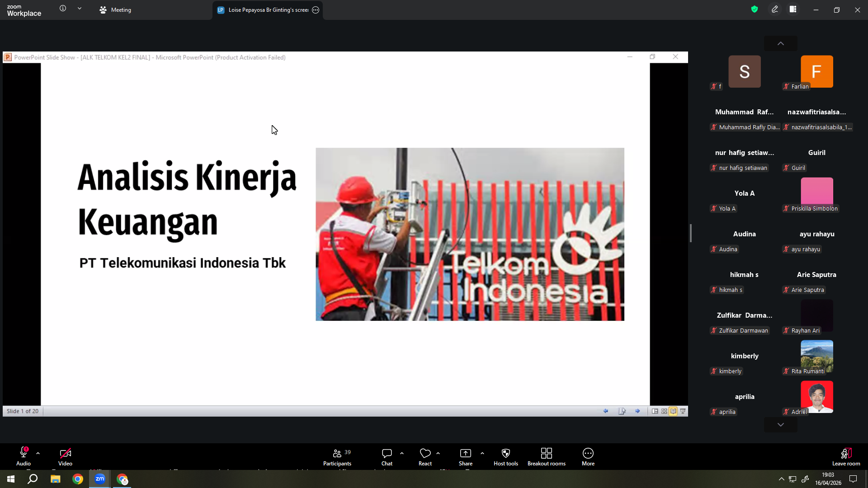Show hidden system tray icons
868x488 pixels.
[781, 479]
